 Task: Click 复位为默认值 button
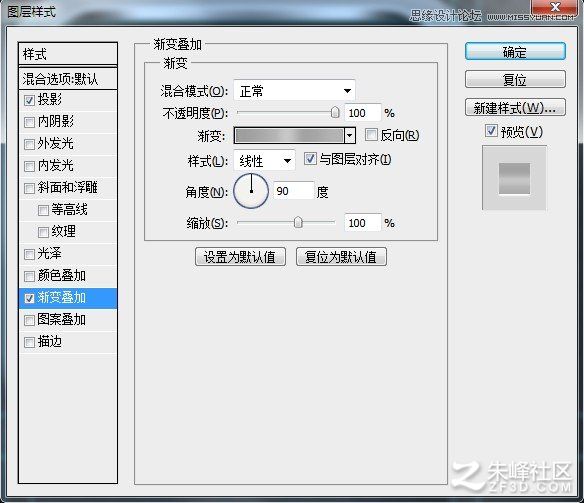(341, 257)
